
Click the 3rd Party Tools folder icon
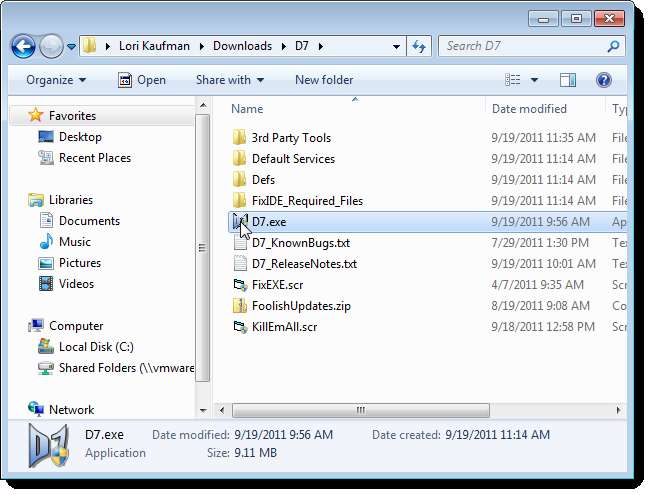pyautogui.click(x=239, y=137)
